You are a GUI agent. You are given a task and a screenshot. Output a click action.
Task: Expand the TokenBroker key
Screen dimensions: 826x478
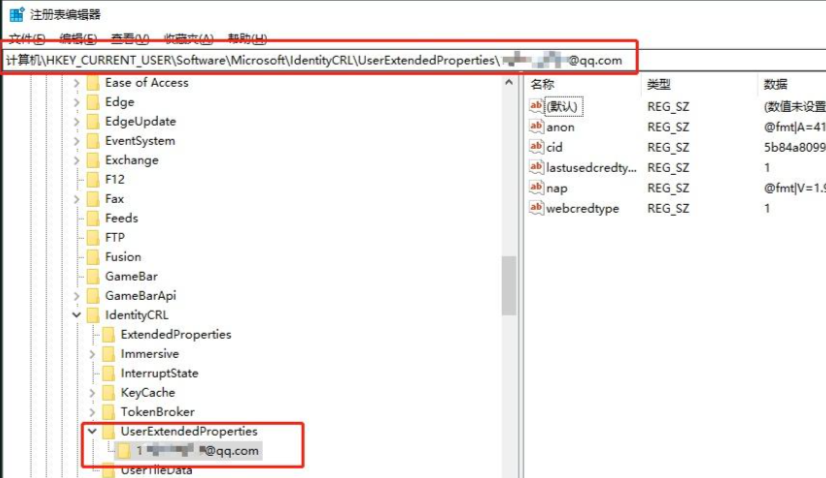click(x=92, y=412)
